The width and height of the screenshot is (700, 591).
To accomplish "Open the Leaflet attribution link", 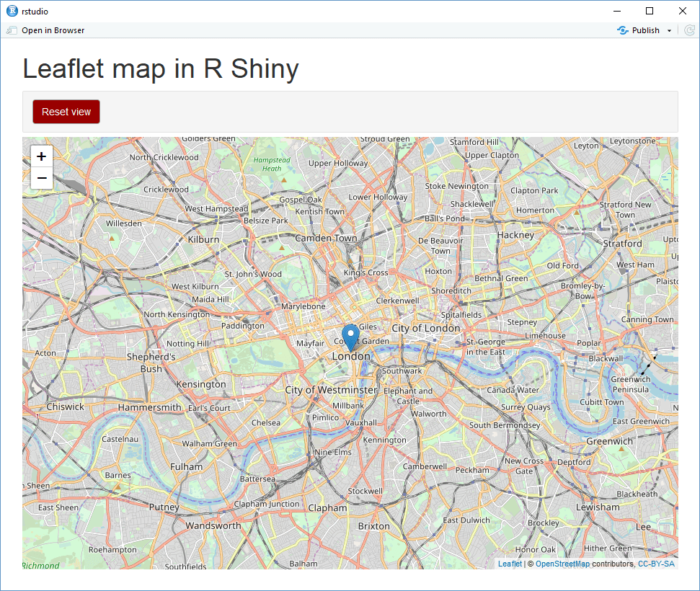I will tap(510, 563).
